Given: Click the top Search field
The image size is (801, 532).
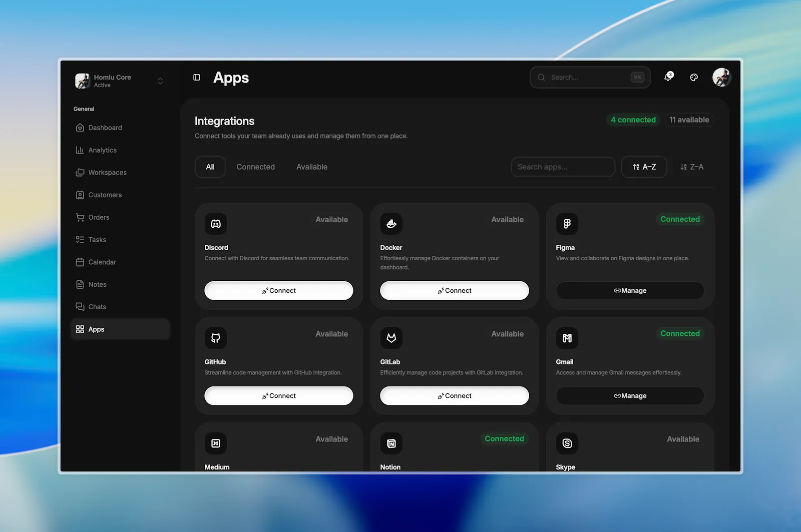Looking at the screenshot, I should tap(590, 78).
